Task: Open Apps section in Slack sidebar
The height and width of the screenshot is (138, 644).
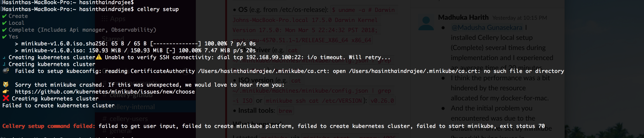Action: pyautogui.click(x=114, y=19)
